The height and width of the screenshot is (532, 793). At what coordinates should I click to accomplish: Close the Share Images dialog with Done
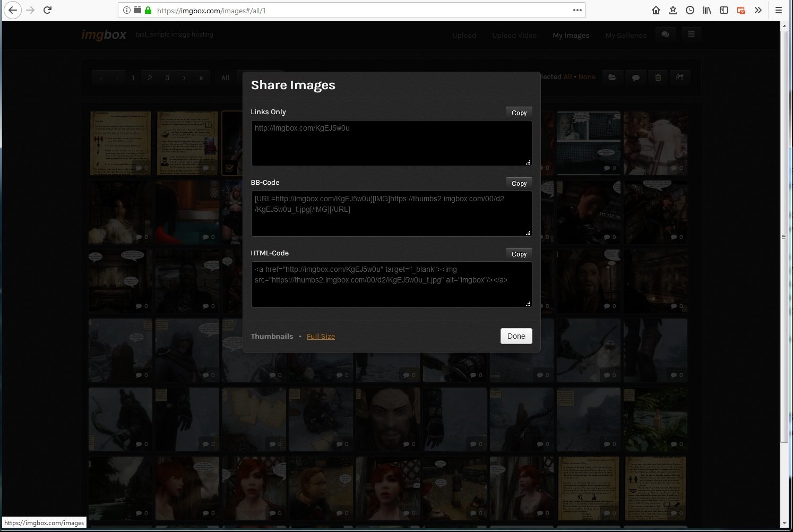click(x=516, y=336)
